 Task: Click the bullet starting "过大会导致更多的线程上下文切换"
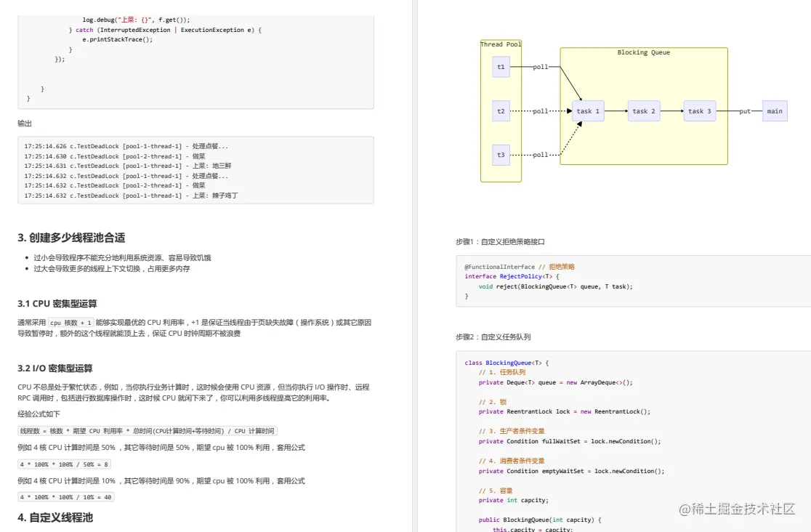pos(112,269)
